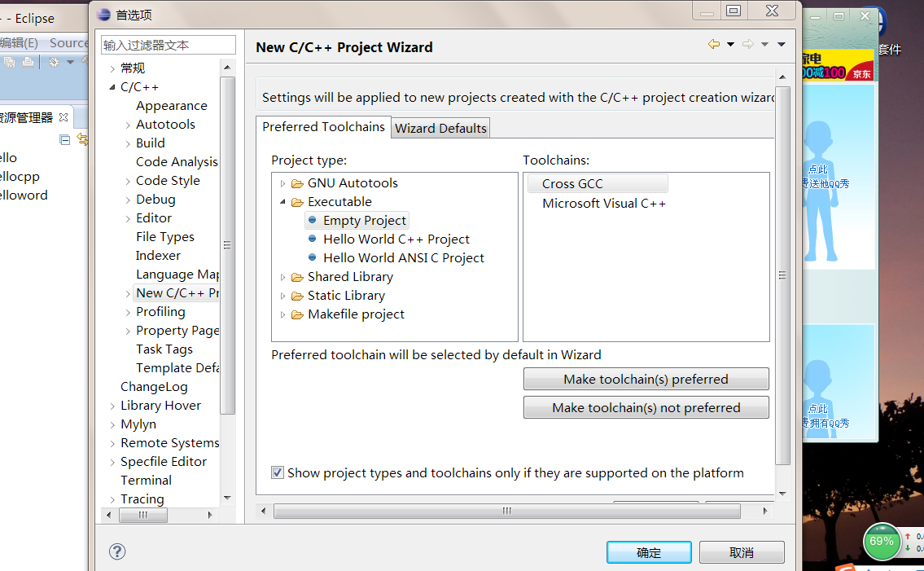This screenshot has height=571, width=924.
Task: Expand the Build preferences node
Action: (128, 144)
